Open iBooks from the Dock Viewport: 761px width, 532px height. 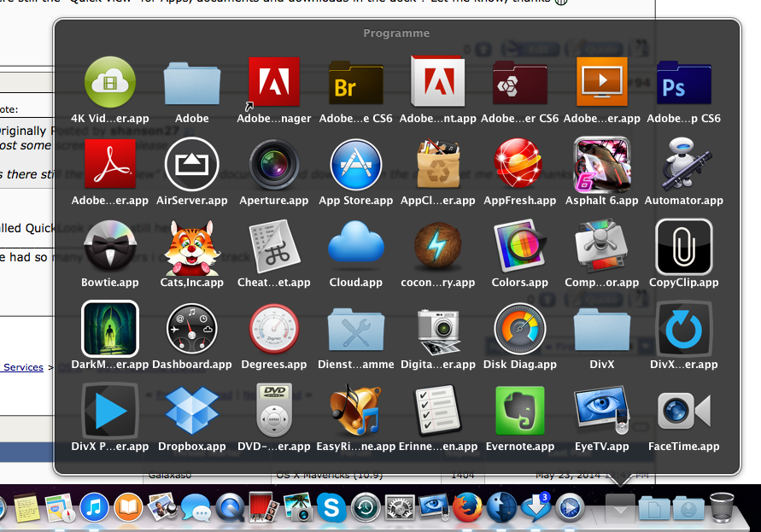coord(128,508)
